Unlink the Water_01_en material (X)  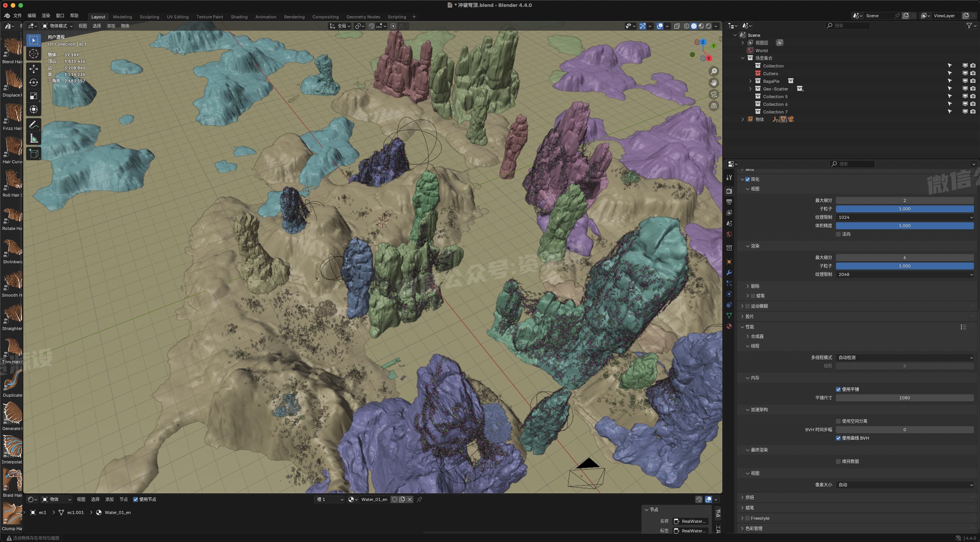pyautogui.click(x=409, y=499)
